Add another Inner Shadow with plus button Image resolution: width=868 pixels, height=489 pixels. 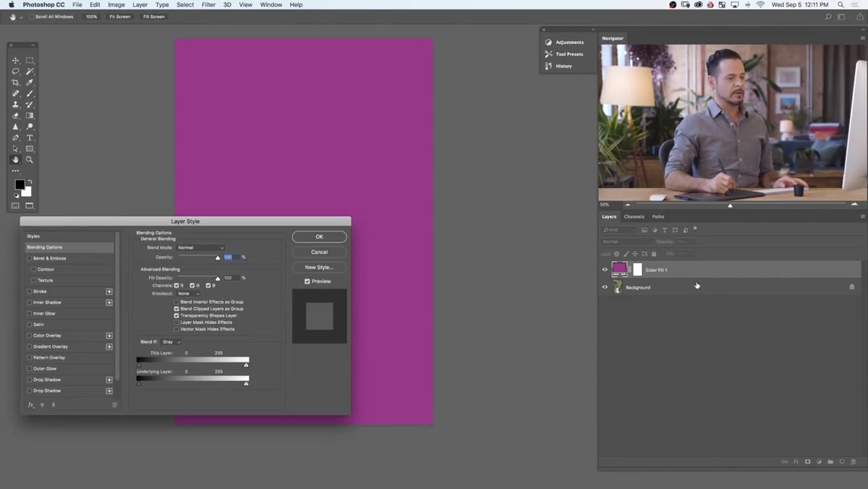coord(109,302)
